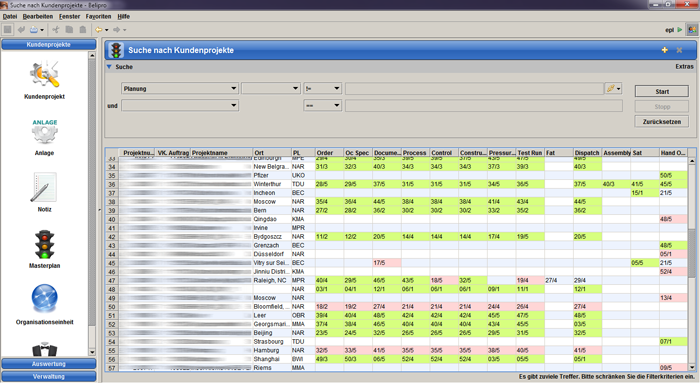Open the != operator dropdown
This screenshot has width=700, height=383.
[322, 88]
